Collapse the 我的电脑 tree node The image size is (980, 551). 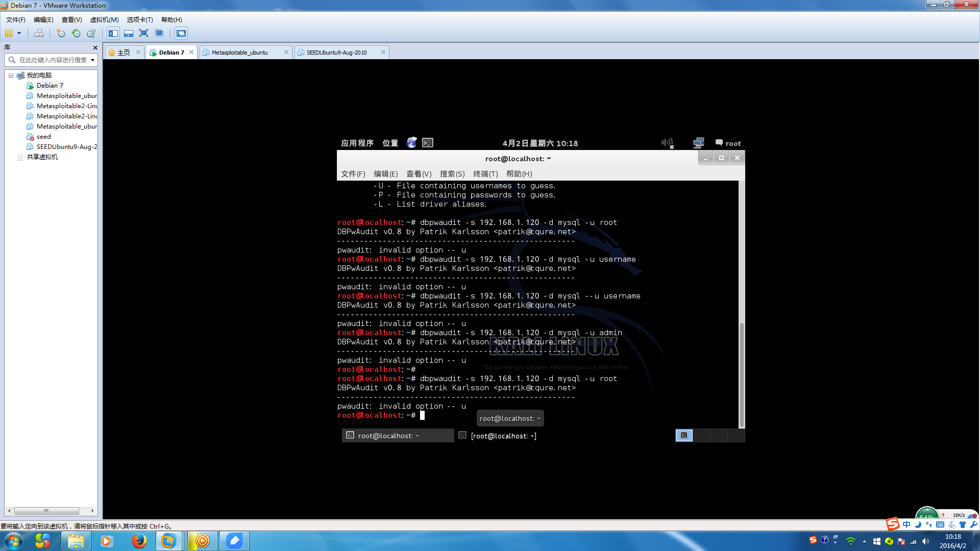(11, 76)
